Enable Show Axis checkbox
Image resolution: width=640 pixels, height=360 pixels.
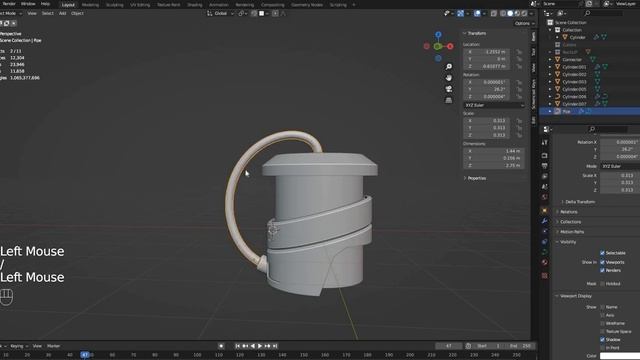[602, 315]
